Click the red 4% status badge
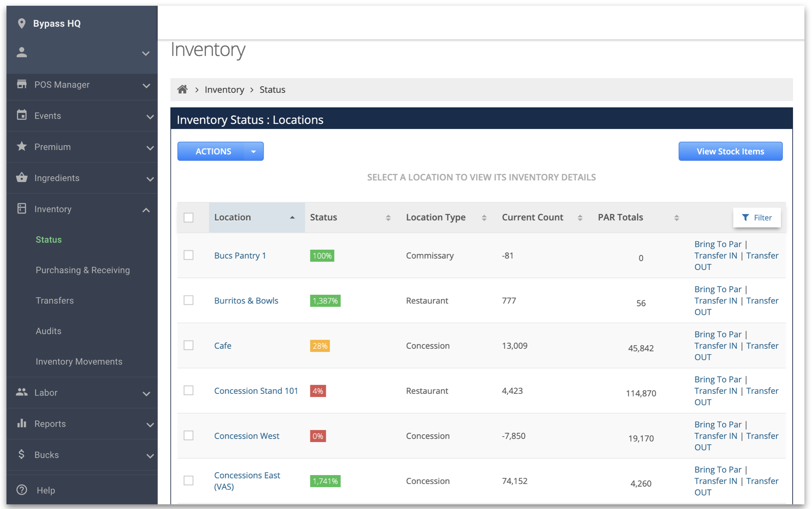 pos(318,391)
